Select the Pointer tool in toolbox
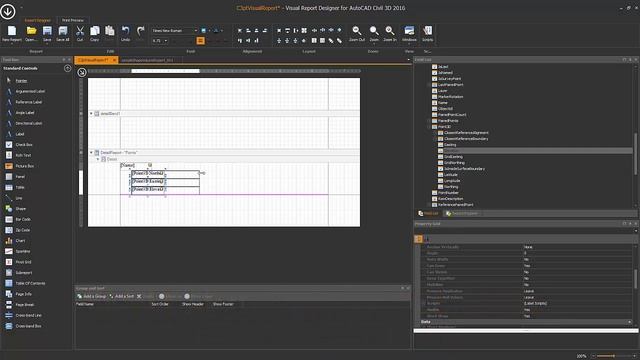The height and width of the screenshot is (360, 640). tap(21, 81)
